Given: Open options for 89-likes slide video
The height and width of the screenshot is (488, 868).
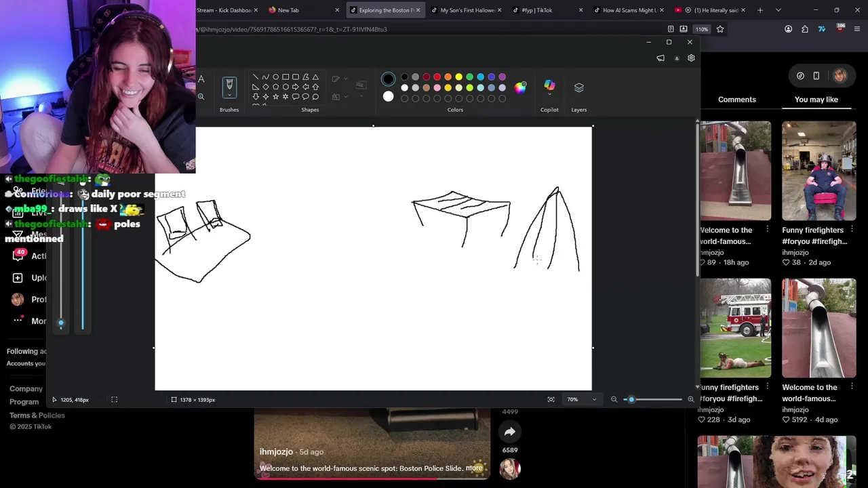Looking at the screenshot, I should tap(767, 230).
